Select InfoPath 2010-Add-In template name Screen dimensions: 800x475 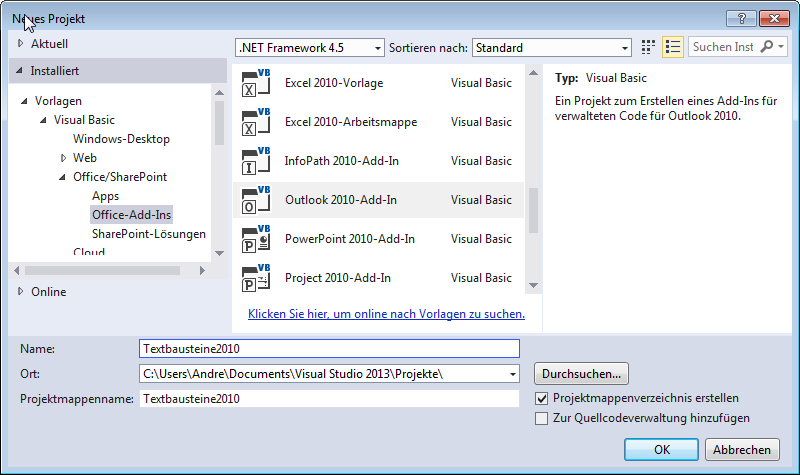point(342,161)
